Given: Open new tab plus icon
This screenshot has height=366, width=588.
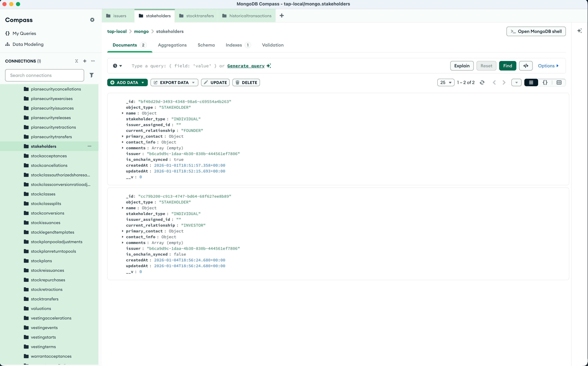Looking at the screenshot, I should (x=282, y=16).
